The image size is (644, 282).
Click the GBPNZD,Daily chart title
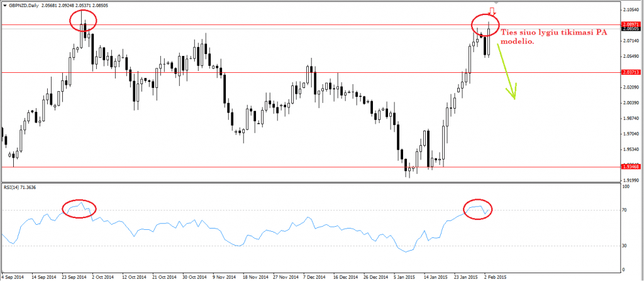23,6
